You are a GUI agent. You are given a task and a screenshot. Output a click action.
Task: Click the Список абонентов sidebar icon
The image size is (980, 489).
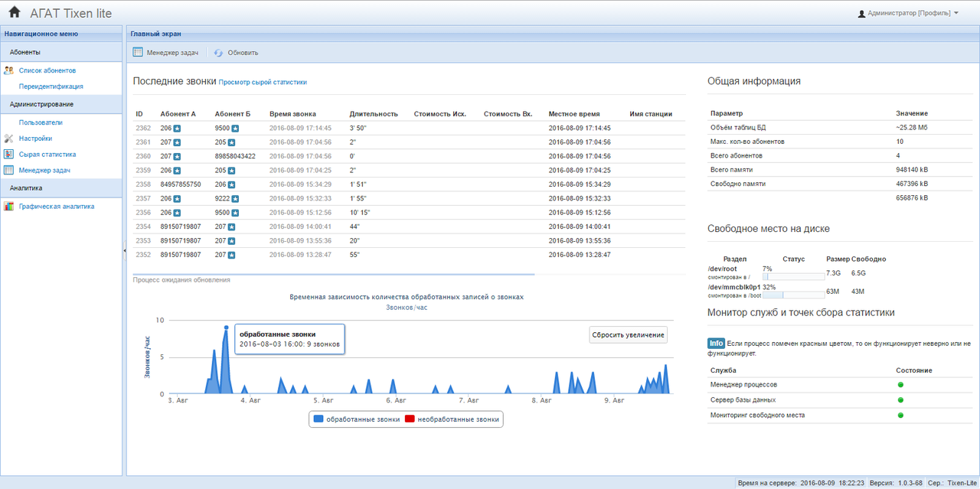click(9, 70)
